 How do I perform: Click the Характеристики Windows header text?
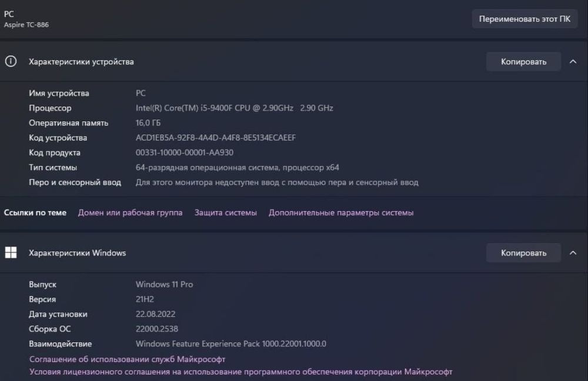pos(77,253)
